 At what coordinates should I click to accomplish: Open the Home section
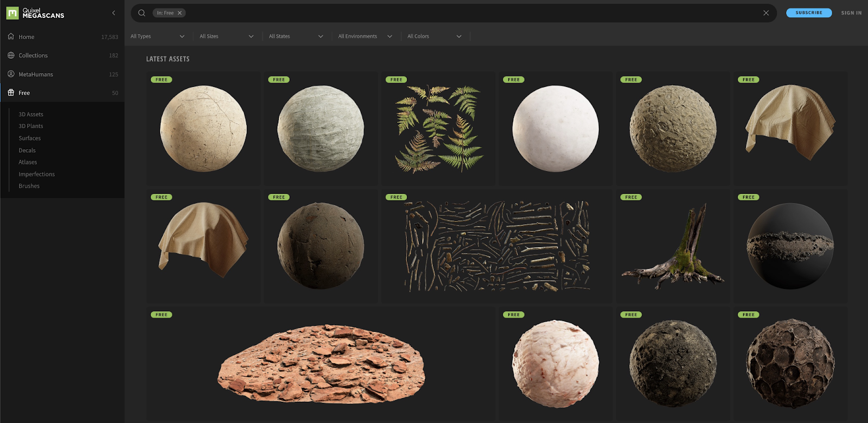(x=62, y=37)
